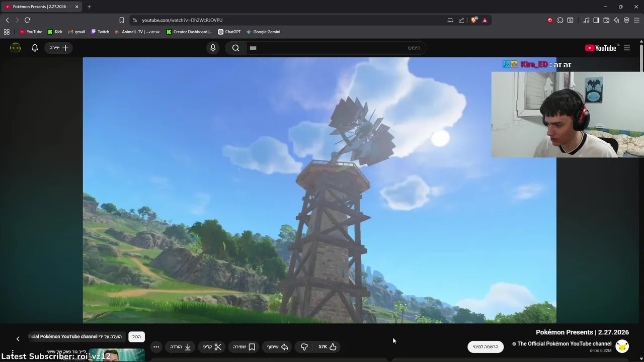The width and height of the screenshot is (644, 362).
Task: Download the video with the download button
Action: click(x=180, y=347)
